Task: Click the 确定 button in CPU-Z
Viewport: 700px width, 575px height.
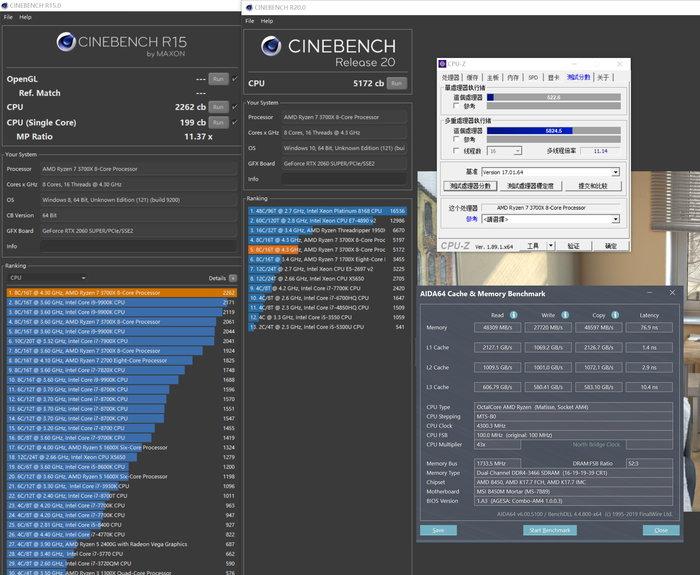Action: pos(611,246)
